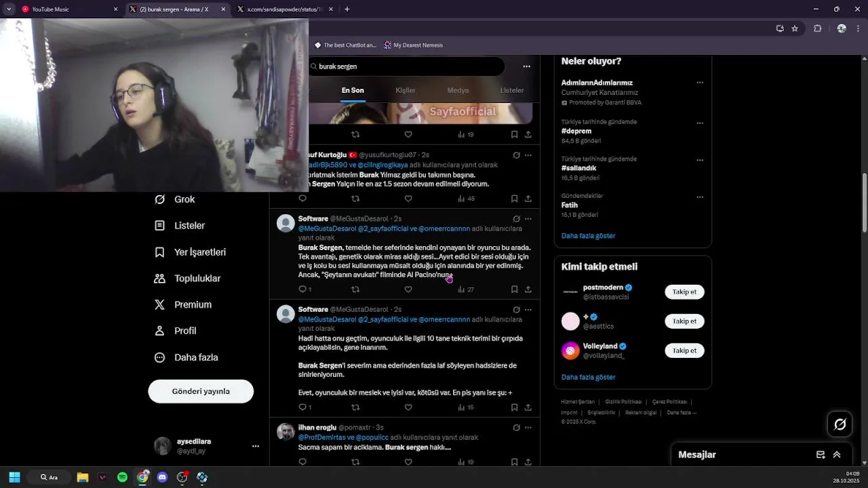Click Daha fazla göster under Kimi takip etmeli
Viewport: 868px width, 488px height.
click(x=588, y=377)
